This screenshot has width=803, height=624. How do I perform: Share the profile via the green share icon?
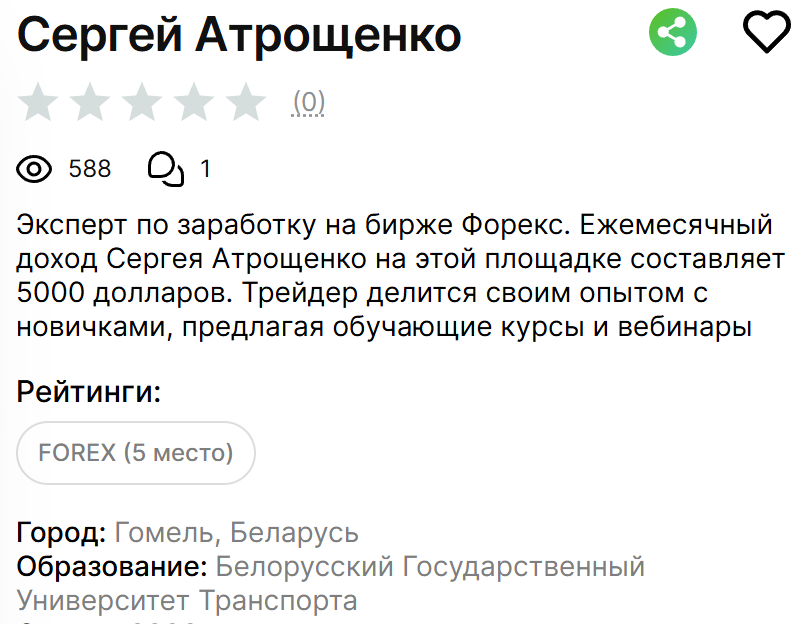[672, 32]
